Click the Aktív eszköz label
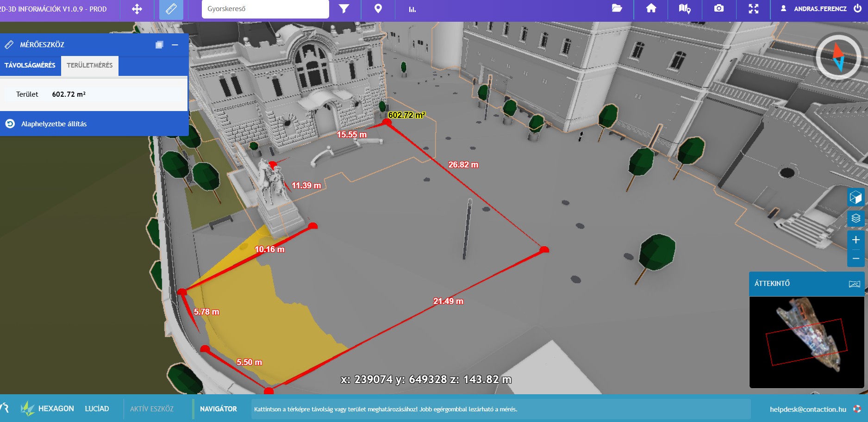The height and width of the screenshot is (422, 868). pyautogui.click(x=152, y=409)
